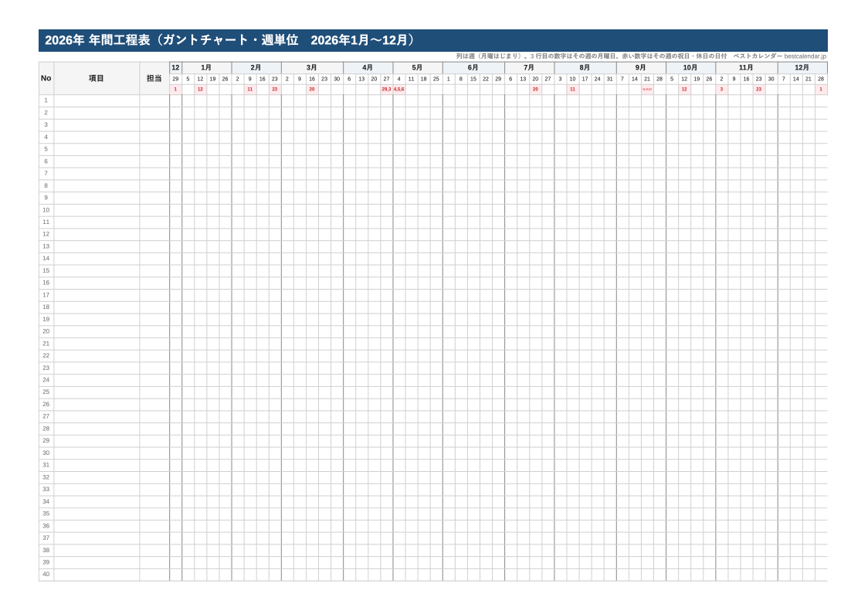Click the '12月' month header
This screenshot has width=868, height=614.
point(802,67)
